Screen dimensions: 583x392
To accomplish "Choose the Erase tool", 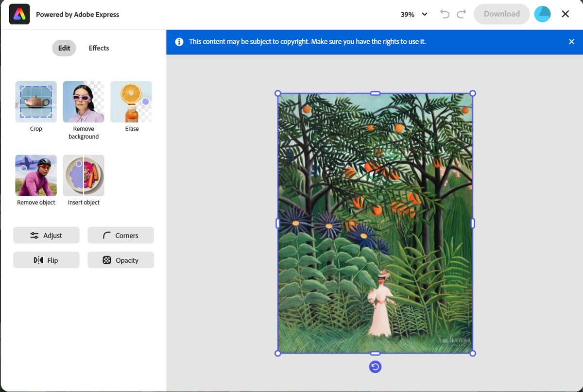I will click(x=131, y=102).
